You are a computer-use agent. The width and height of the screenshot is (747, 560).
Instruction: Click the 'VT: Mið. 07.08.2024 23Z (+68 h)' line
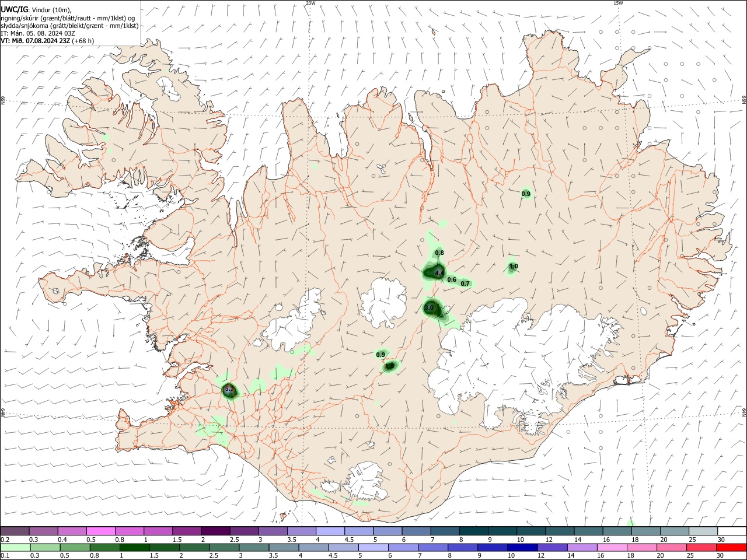(x=47, y=41)
